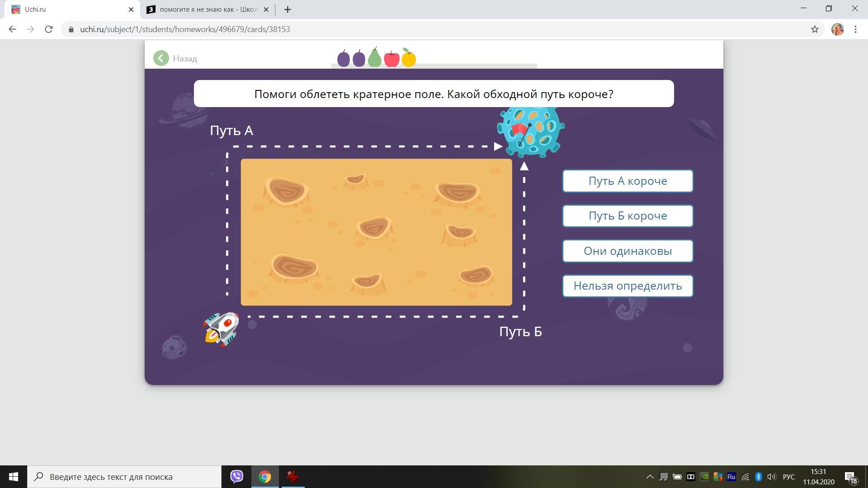This screenshot has width=868, height=488.
Task: Click the blue planet with red flag
Action: (x=531, y=131)
